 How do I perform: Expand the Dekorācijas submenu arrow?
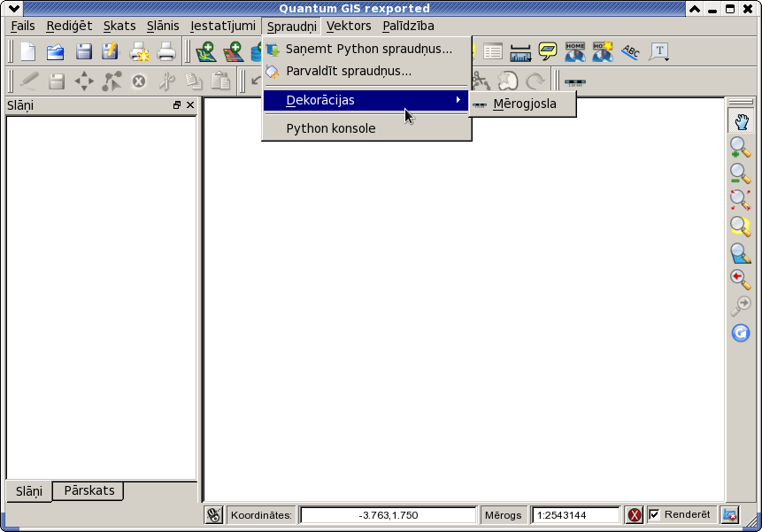pos(458,100)
